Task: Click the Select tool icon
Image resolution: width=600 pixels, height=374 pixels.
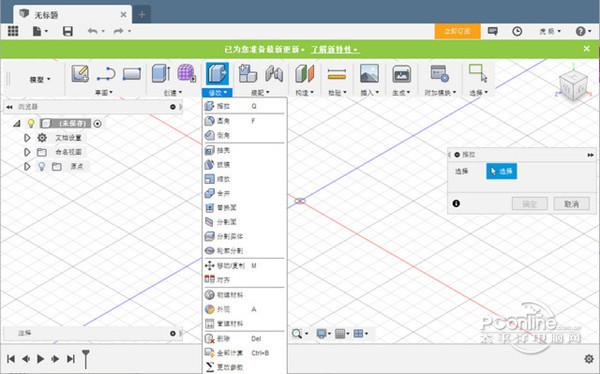Action: tap(478, 73)
